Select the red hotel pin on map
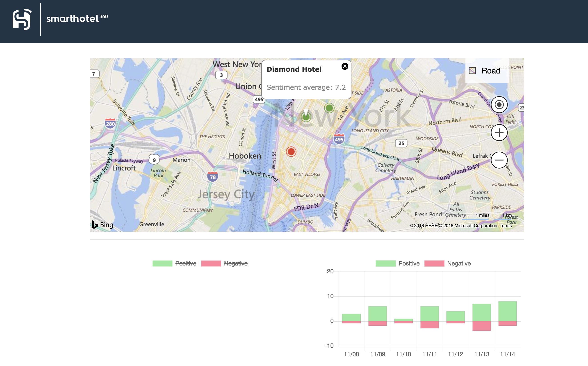This screenshot has width=588, height=366. click(291, 152)
